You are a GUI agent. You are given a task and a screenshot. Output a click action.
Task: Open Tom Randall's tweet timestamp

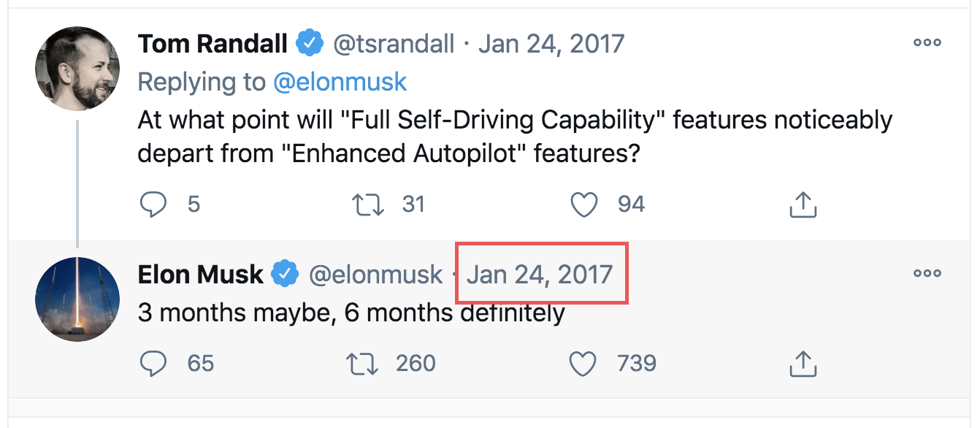point(551,44)
